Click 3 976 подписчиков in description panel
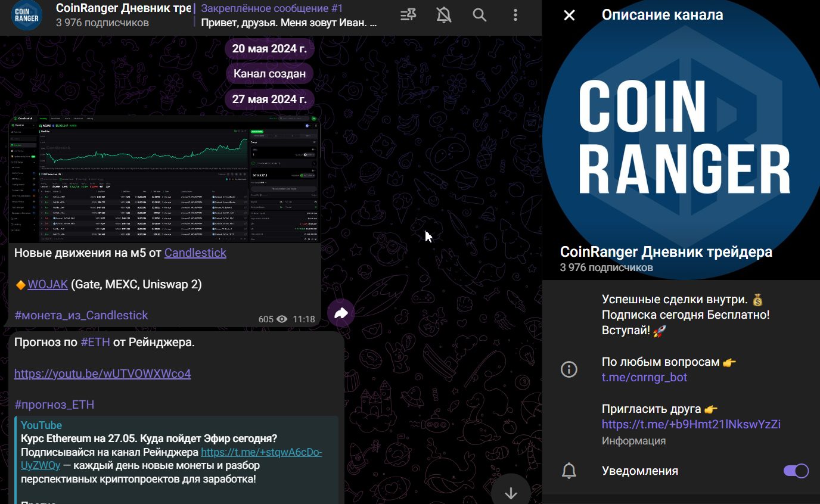Image resolution: width=820 pixels, height=504 pixels. pyautogui.click(x=607, y=267)
